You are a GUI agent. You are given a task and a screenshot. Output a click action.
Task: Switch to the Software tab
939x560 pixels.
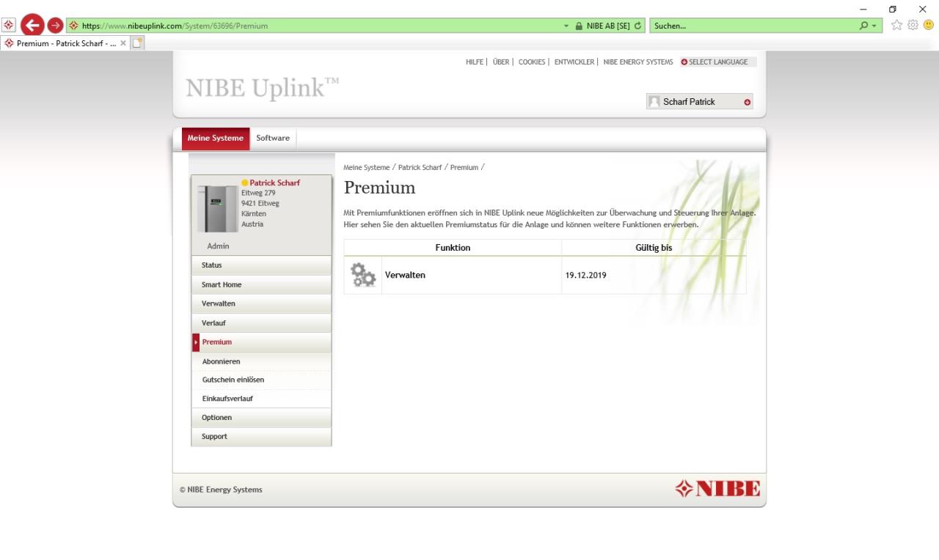pos(273,139)
